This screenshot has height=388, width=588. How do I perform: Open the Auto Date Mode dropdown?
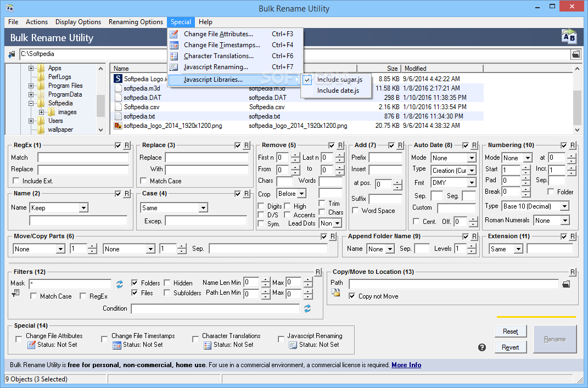tap(472, 158)
